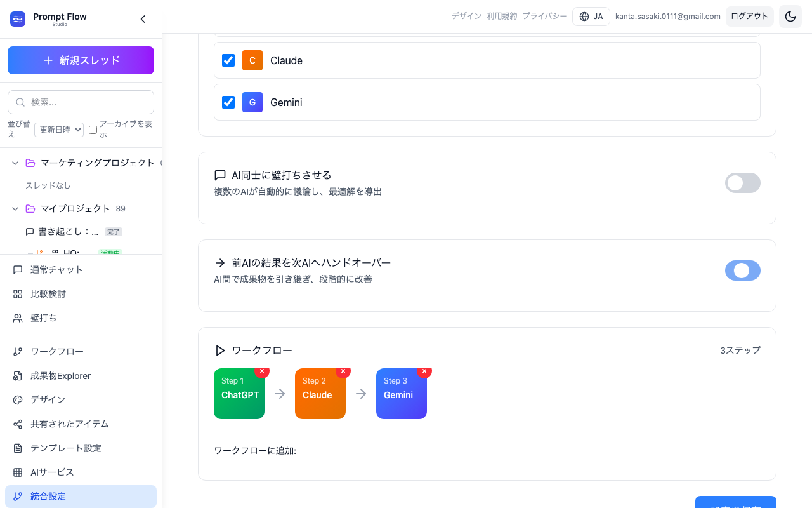The image size is (812, 508).
Task: Open ワークフロー in the sidebar
Action: [x=81, y=352]
